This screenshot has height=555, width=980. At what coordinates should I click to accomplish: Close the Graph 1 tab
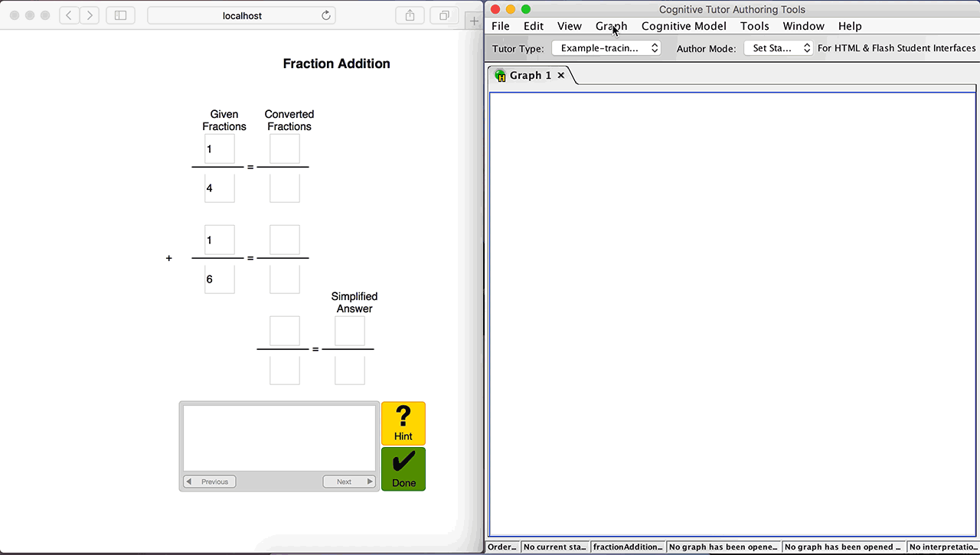[561, 75]
